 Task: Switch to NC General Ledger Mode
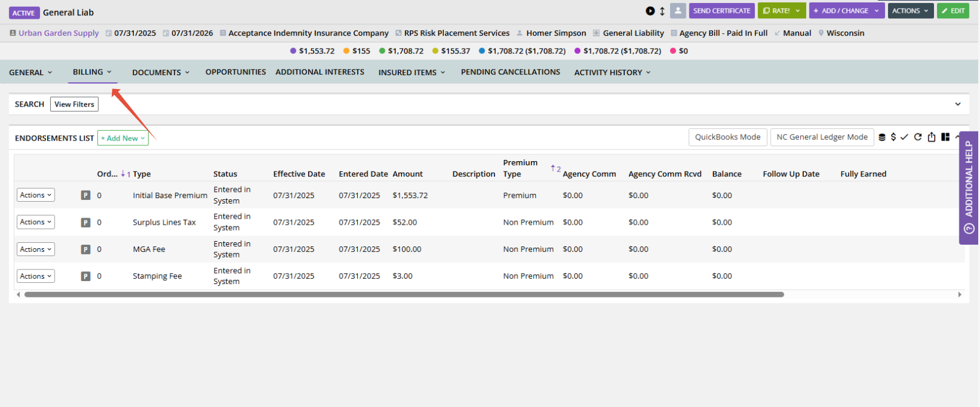tap(822, 137)
